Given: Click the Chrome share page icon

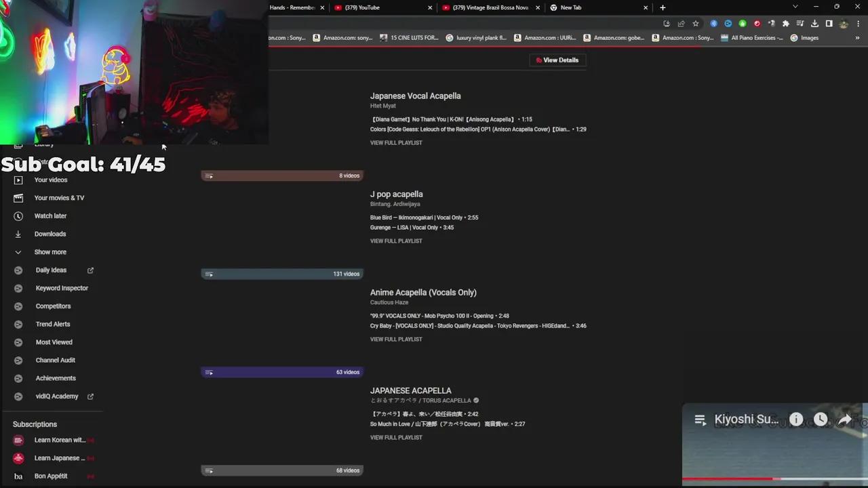Looking at the screenshot, I should [682, 24].
